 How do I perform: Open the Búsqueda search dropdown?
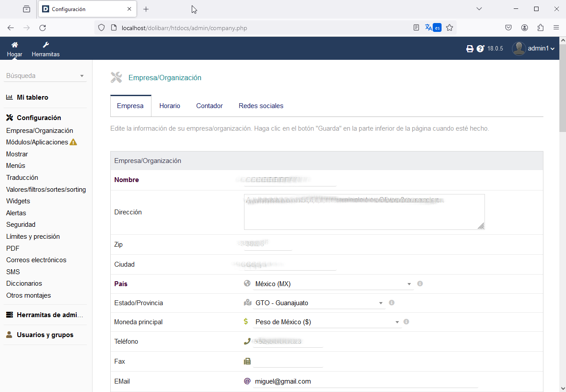(x=45, y=76)
